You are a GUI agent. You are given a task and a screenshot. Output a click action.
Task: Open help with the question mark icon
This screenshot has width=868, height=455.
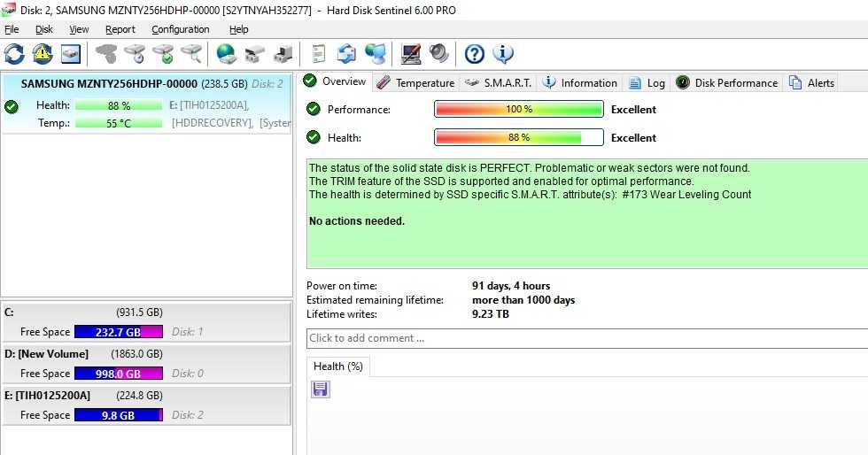click(475, 54)
